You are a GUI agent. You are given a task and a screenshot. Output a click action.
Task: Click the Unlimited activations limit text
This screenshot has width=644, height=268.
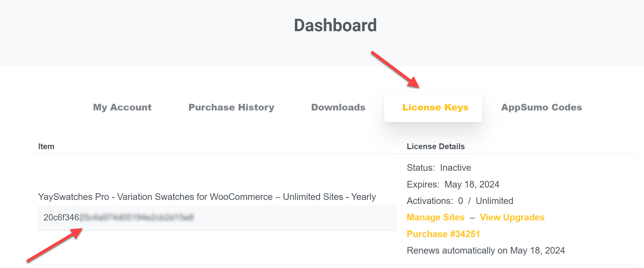coord(494,201)
